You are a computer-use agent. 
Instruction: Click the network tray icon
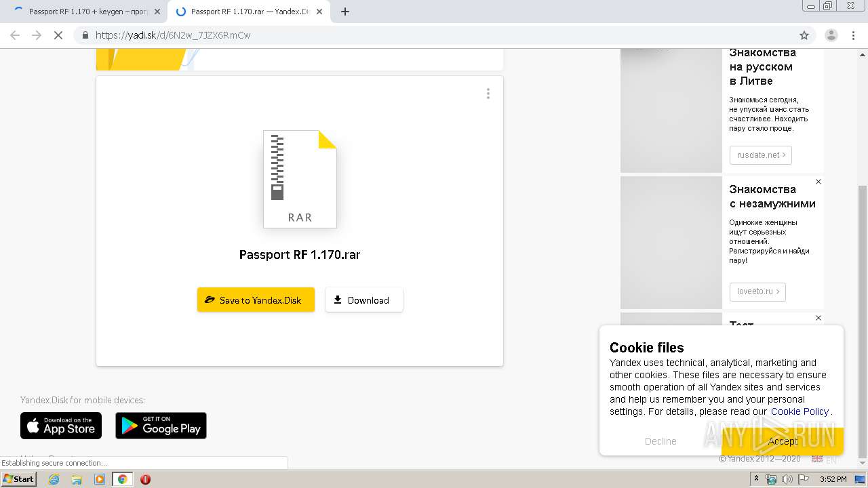772,479
